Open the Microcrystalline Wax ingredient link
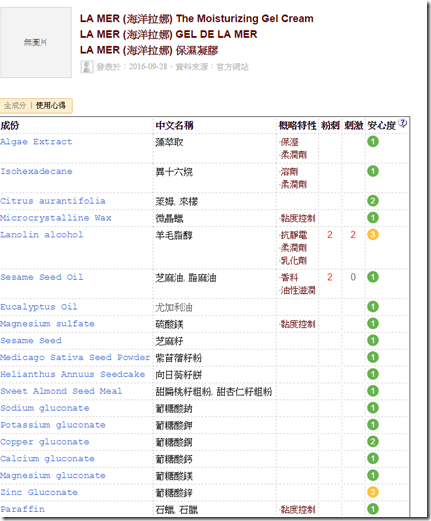Screen dimensions: 431x521 click(x=55, y=218)
